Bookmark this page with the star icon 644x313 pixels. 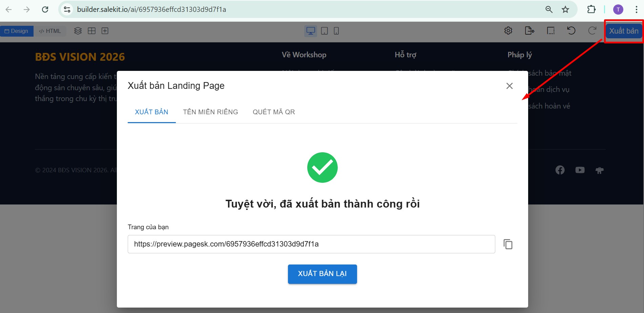(x=565, y=9)
